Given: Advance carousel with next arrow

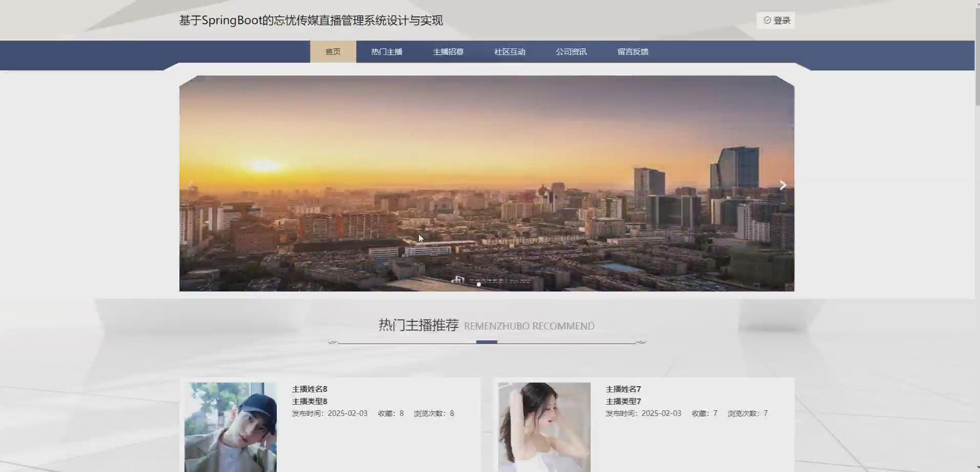Looking at the screenshot, I should click(x=783, y=185).
